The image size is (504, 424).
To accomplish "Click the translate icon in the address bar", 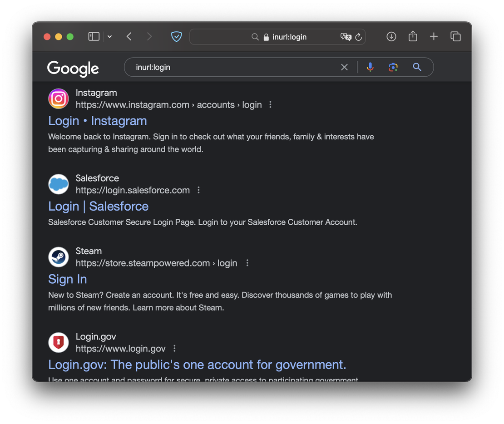I will coord(346,37).
